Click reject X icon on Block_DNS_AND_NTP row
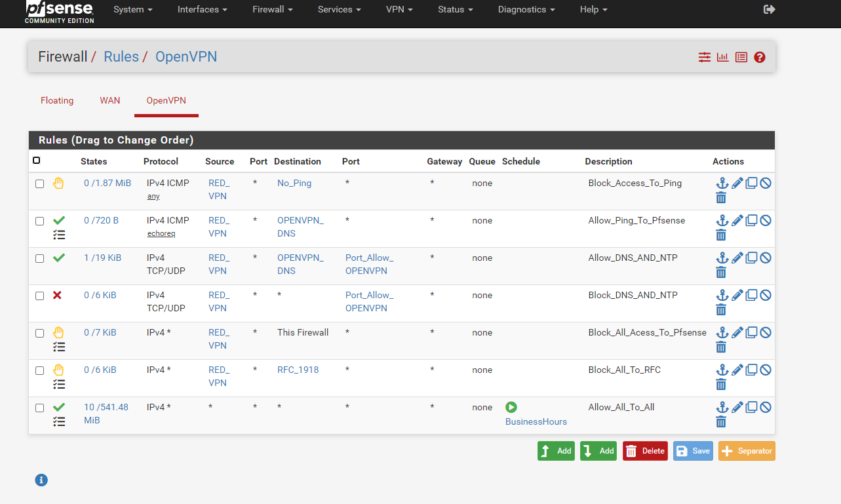The image size is (841, 504). click(57, 295)
